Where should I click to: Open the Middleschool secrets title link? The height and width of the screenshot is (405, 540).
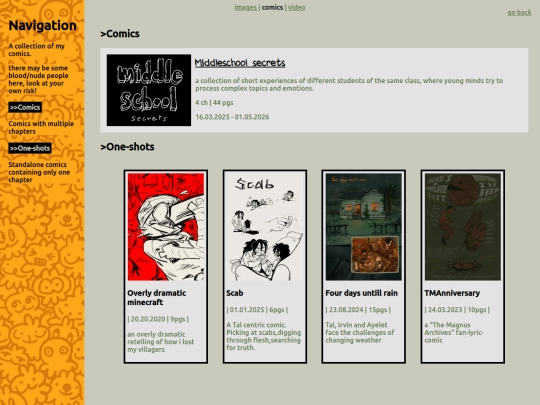pyautogui.click(x=240, y=63)
